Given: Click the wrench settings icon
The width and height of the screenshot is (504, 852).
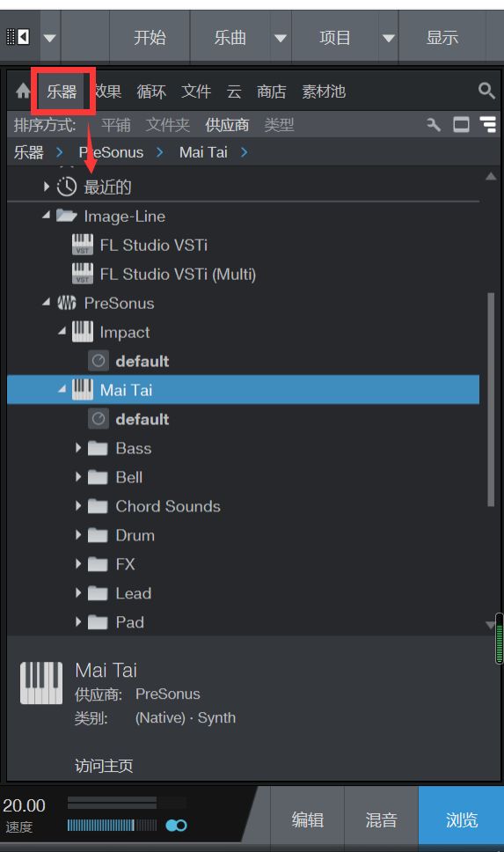Looking at the screenshot, I should pyautogui.click(x=434, y=125).
